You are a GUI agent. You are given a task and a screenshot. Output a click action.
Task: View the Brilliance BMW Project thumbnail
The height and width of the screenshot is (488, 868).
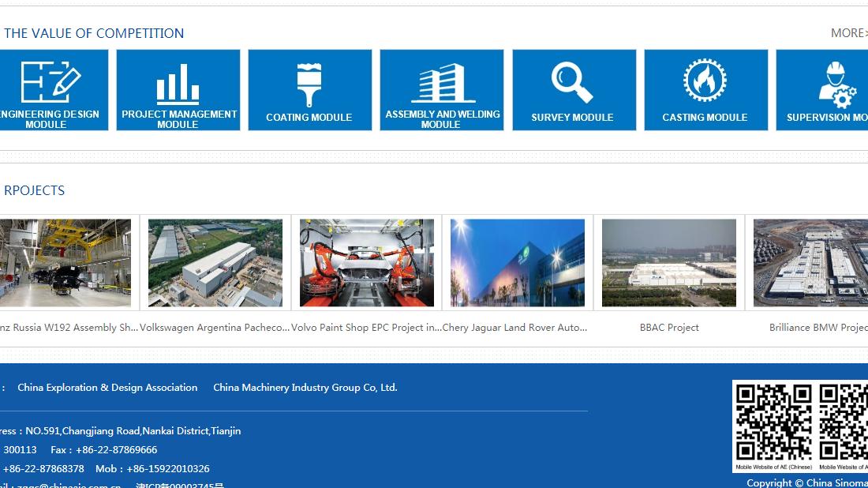tap(811, 263)
